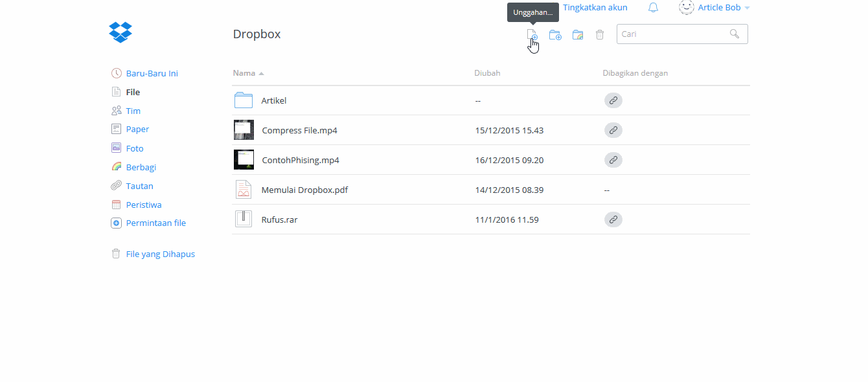Click the people icon beside Tim
The width and height of the screenshot is (868, 382).
tap(116, 111)
